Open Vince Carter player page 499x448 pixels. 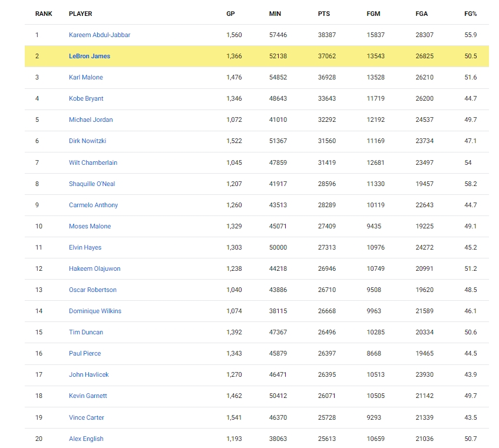[86, 418]
